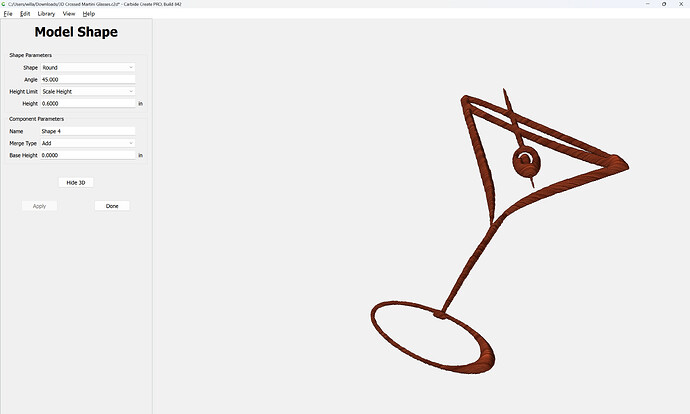Open the Help menu
Screen dimensions: 690x414
(x=89, y=14)
